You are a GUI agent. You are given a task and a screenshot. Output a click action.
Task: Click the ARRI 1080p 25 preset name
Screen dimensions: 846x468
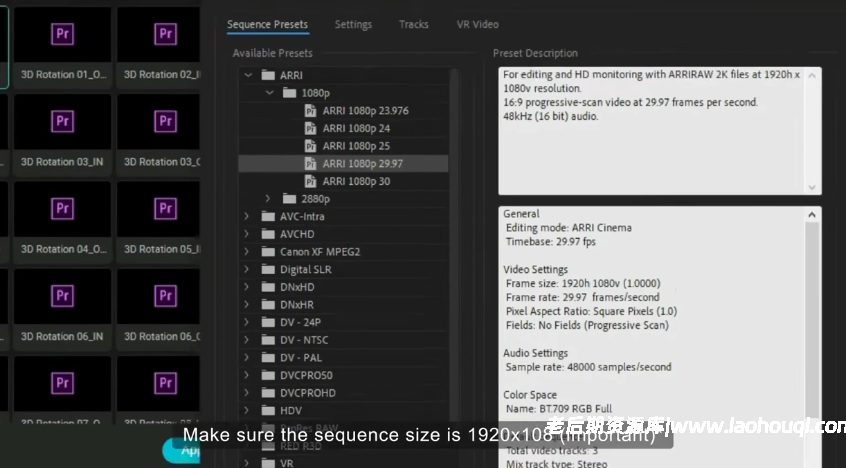click(x=356, y=146)
